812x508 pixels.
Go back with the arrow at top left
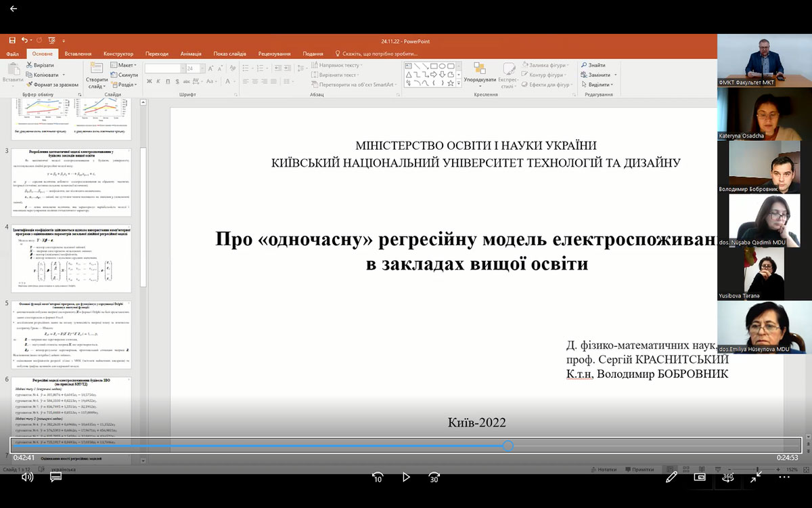click(x=13, y=9)
